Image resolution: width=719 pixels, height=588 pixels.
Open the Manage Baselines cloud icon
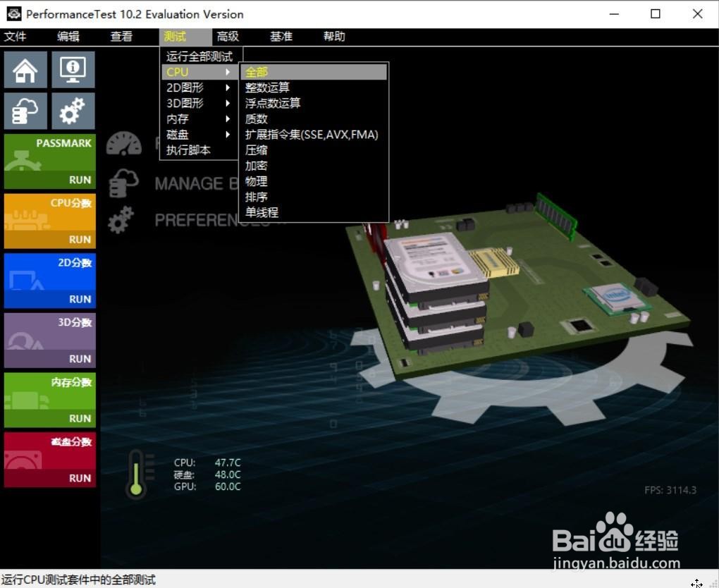25,111
